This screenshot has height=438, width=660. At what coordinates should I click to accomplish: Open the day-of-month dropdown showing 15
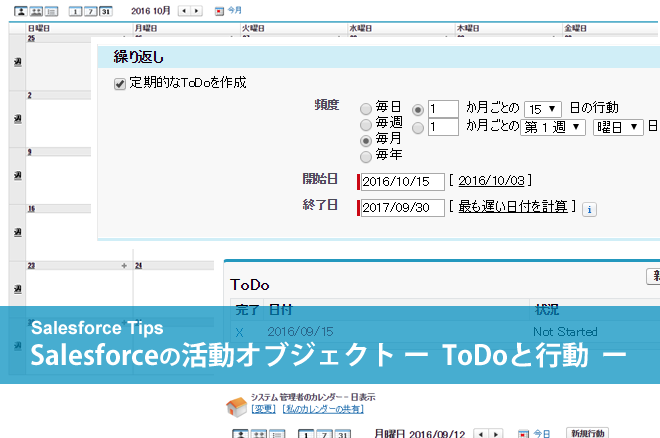click(x=543, y=109)
